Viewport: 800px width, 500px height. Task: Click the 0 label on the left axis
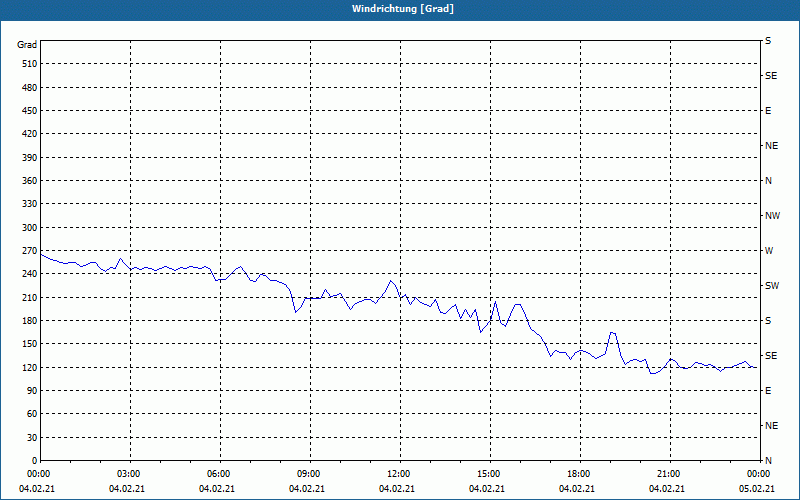pyautogui.click(x=34, y=460)
